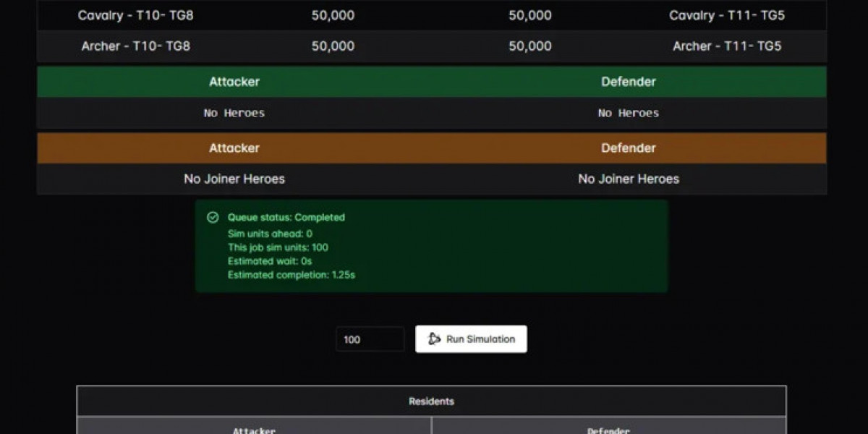This screenshot has width=868, height=434.
Task: Click the green Attacker heroes header
Action: click(234, 82)
